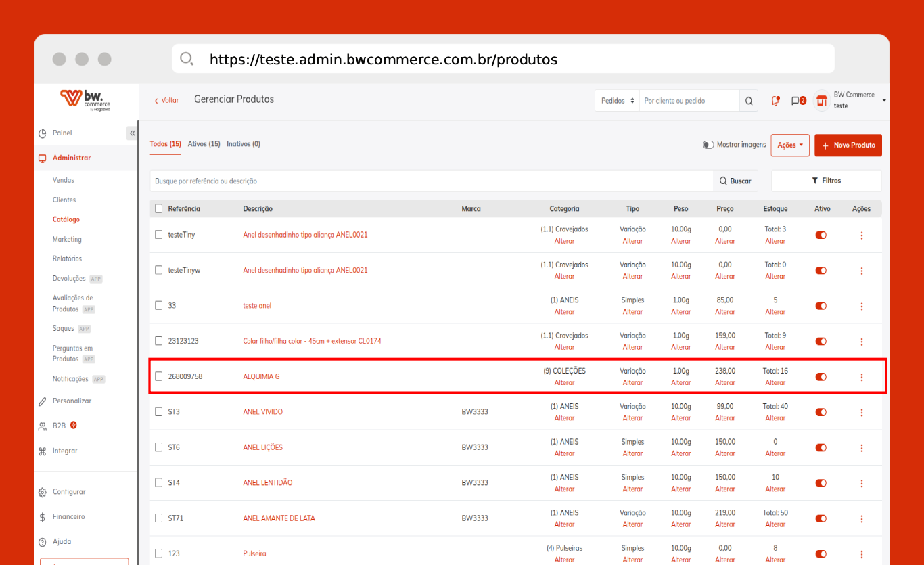Open the notifications bell icon

(x=776, y=101)
